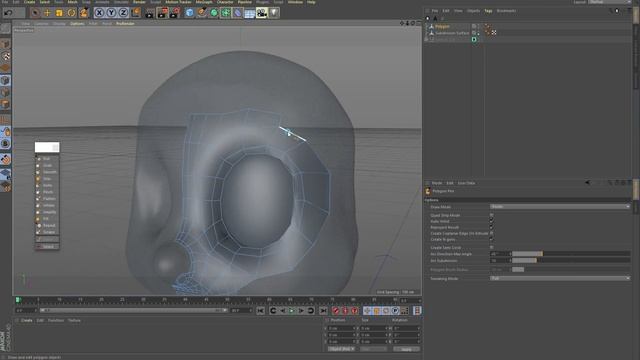Toggle the Z axis lock
The width and height of the screenshot is (640, 360).
click(x=123, y=13)
